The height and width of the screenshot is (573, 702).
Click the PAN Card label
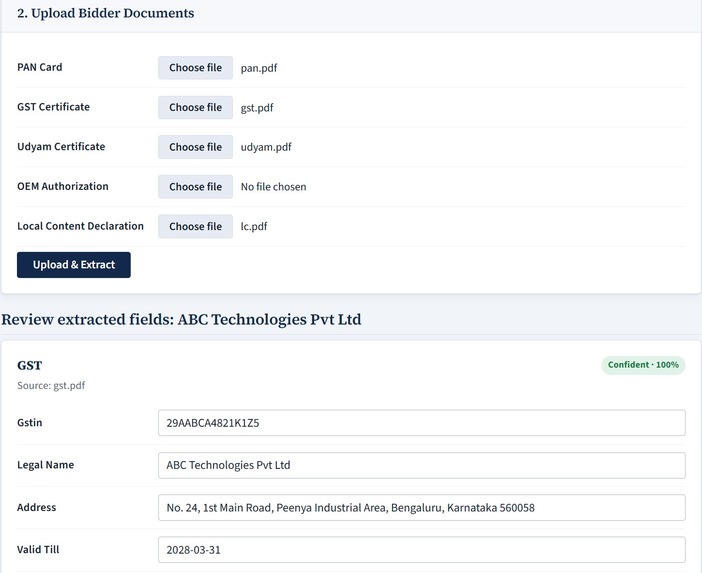40,67
